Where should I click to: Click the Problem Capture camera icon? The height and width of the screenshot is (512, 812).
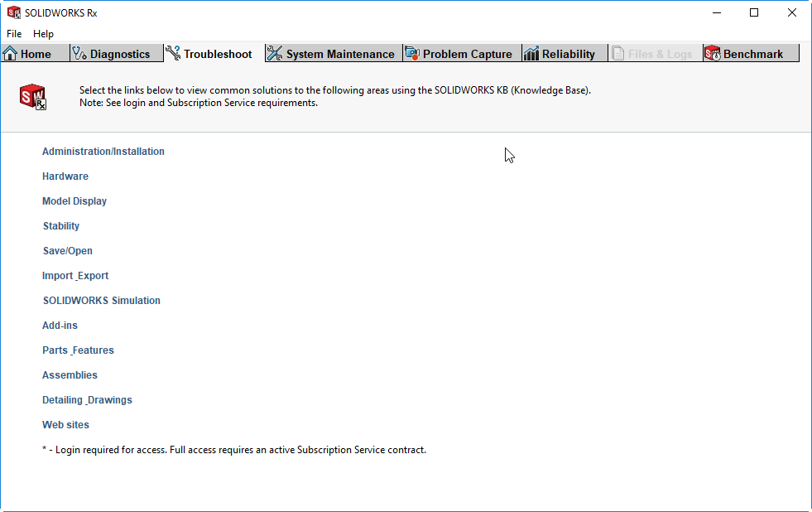412,53
